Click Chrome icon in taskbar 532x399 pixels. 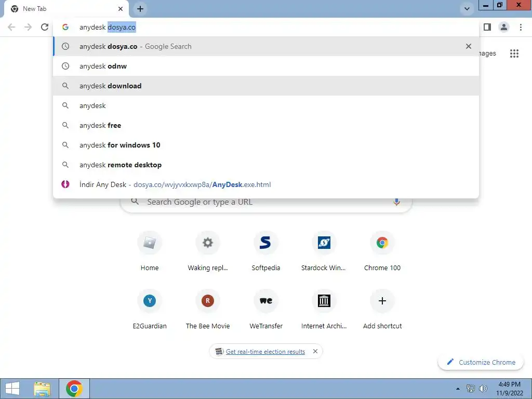(x=74, y=389)
